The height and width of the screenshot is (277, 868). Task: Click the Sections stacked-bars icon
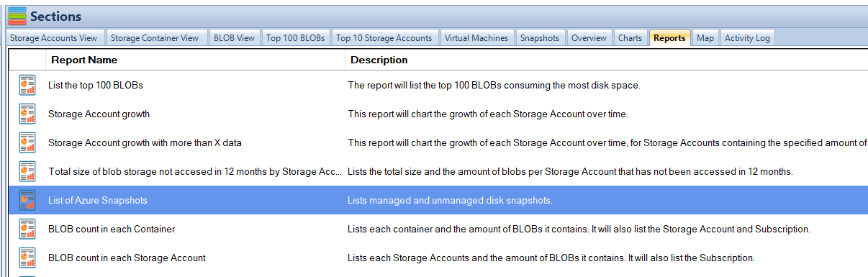[17, 15]
